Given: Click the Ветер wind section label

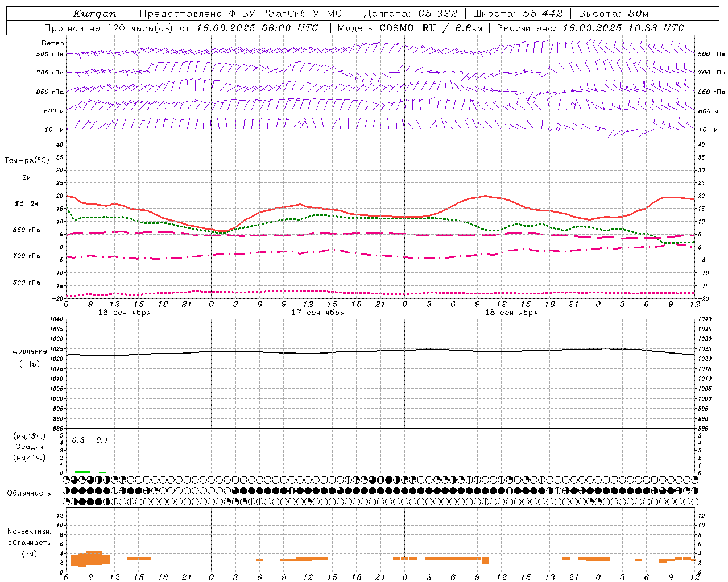Looking at the screenshot, I should [53, 43].
